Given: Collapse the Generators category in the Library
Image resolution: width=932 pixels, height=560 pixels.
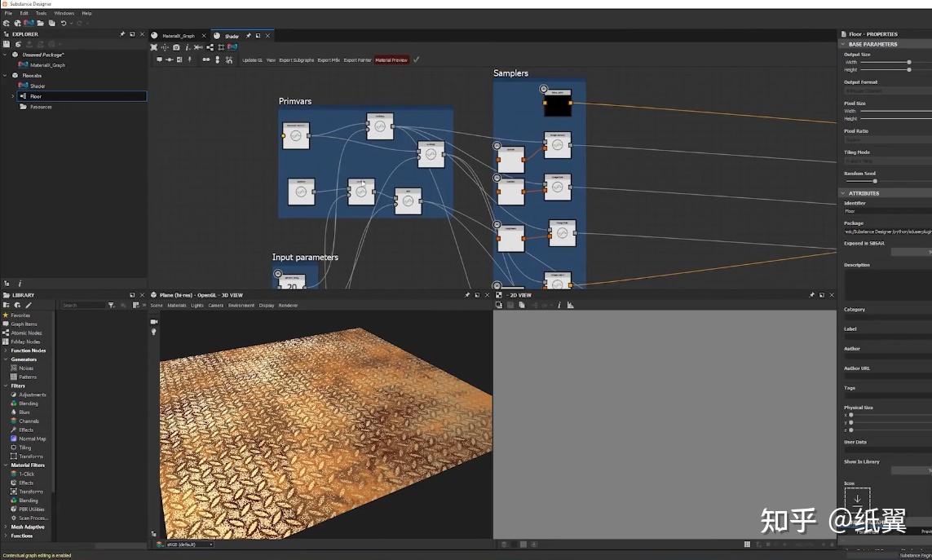Looking at the screenshot, I should (x=6, y=359).
